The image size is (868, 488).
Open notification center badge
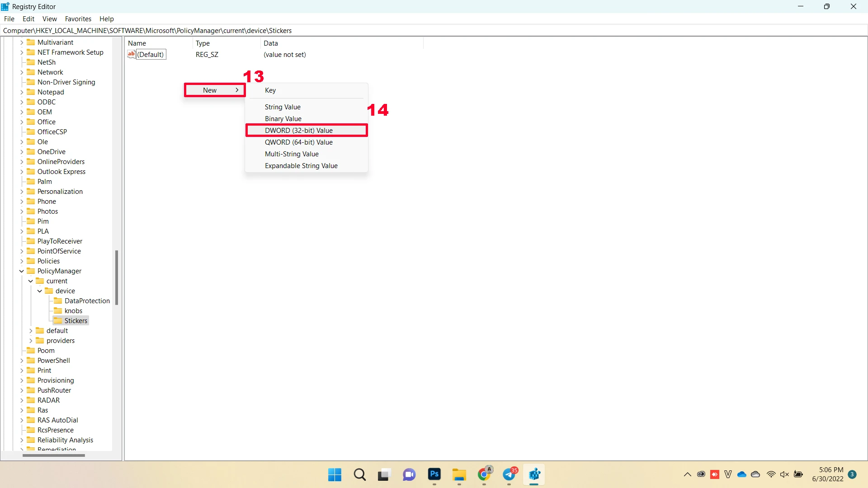pos(852,474)
